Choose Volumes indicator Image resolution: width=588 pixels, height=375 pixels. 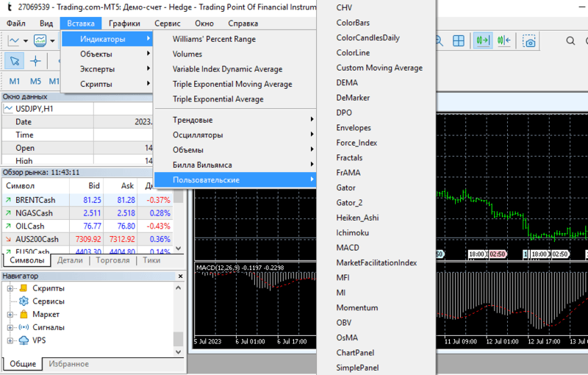click(x=235, y=54)
